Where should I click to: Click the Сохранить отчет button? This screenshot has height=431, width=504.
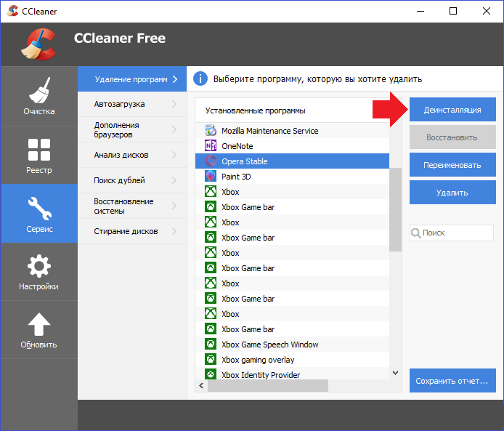452,381
